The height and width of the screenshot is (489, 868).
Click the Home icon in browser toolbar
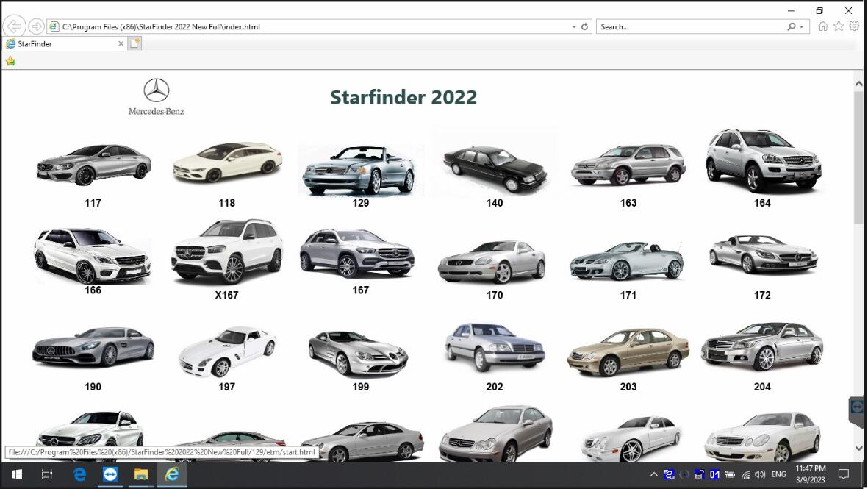pyautogui.click(x=823, y=26)
